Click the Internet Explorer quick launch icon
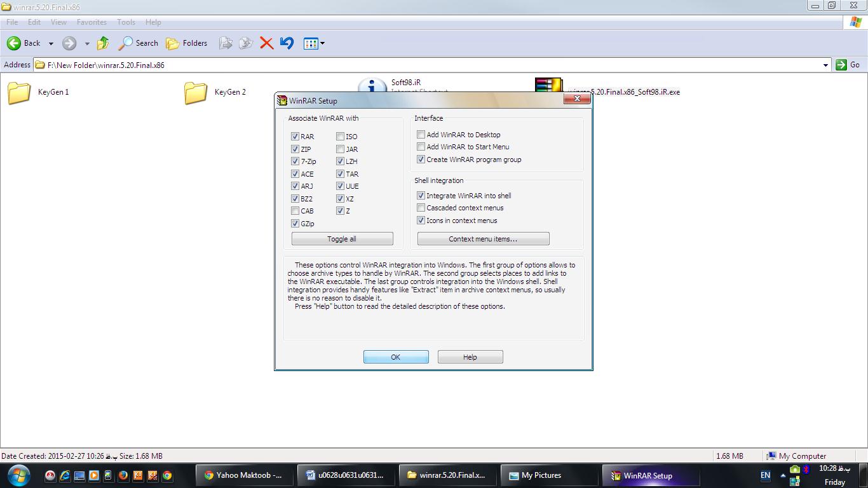This screenshot has height=488, width=868. pos(65,475)
